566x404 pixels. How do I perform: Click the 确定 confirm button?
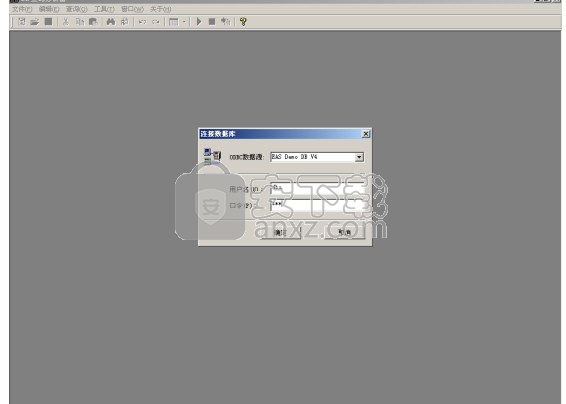coord(281,232)
